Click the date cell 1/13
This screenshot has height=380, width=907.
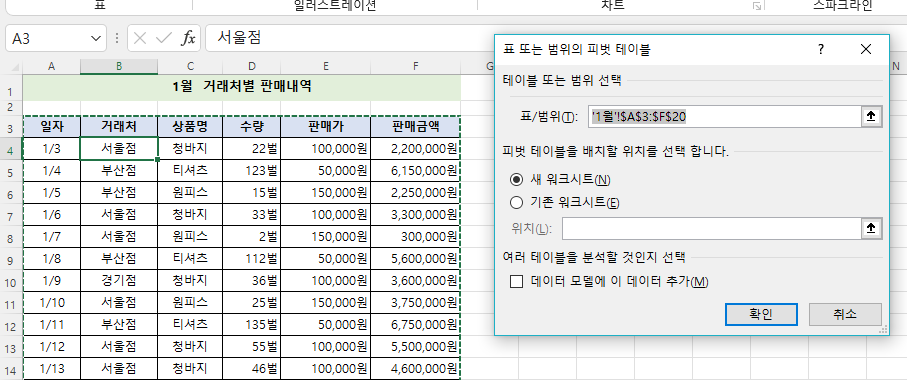tap(51, 368)
